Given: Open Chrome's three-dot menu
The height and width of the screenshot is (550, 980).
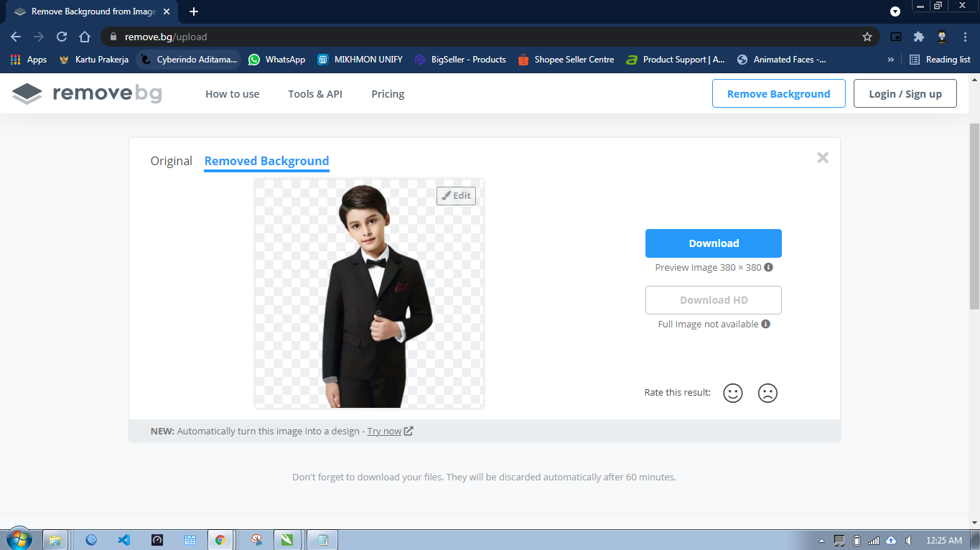Looking at the screenshot, I should coord(964,36).
